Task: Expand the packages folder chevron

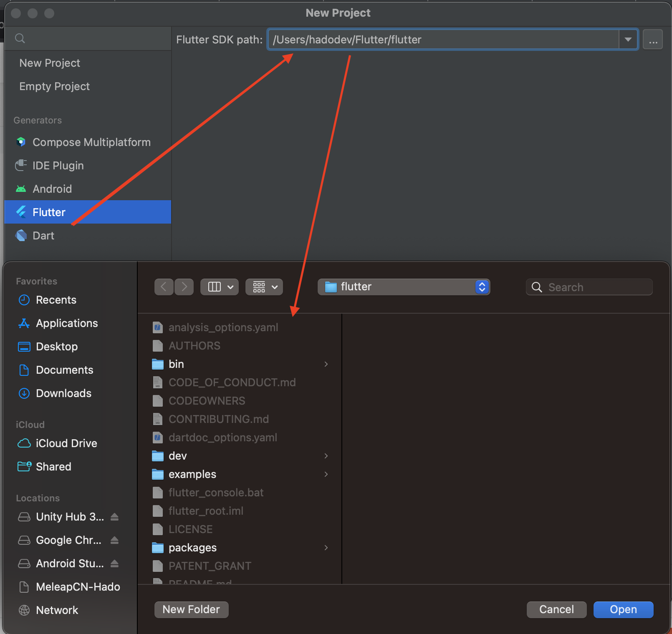Action: coord(326,548)
